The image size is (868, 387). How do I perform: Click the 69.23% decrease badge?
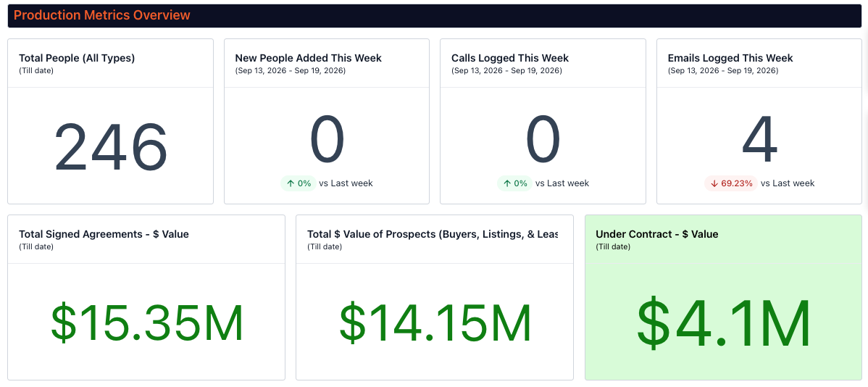[x=731, y=183]
